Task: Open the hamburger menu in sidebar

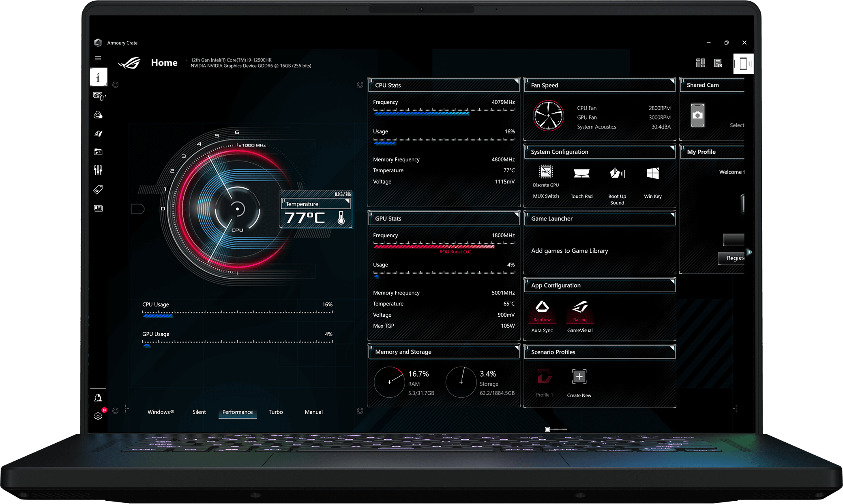Action: point(98,58)
